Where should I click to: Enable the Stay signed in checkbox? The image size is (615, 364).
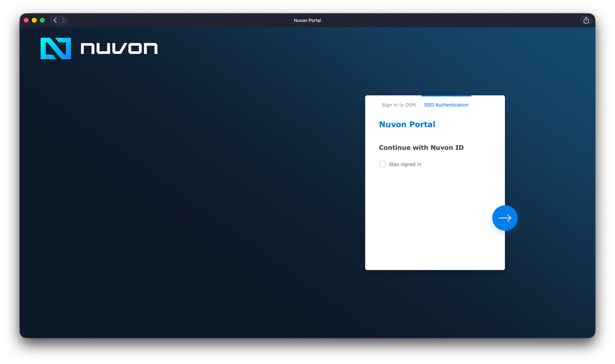coord(383,164)
